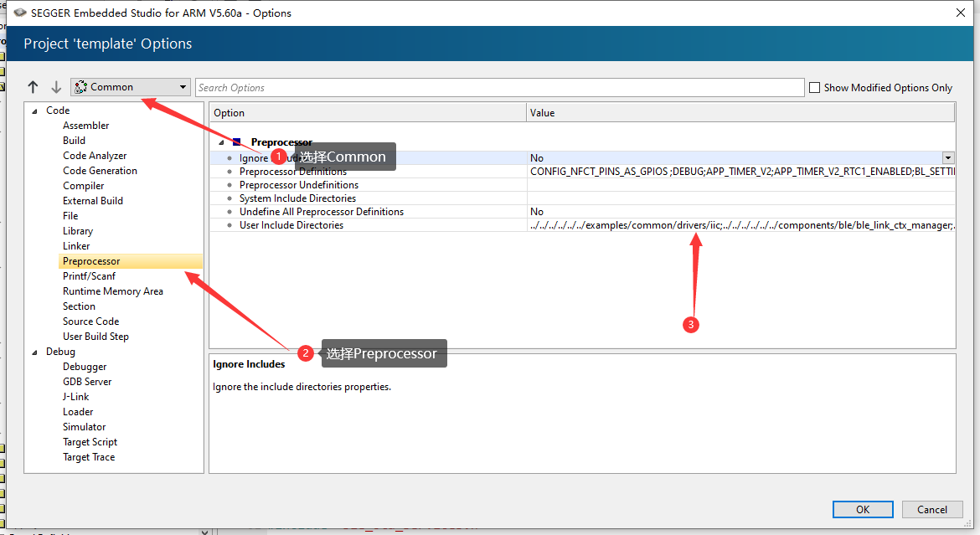Open the Ignore Includes value dropdown arrow

pos(948,158)
